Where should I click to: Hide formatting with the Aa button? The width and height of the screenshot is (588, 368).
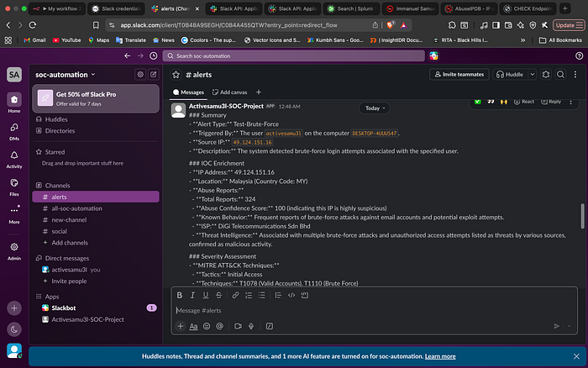coord(193,326)
